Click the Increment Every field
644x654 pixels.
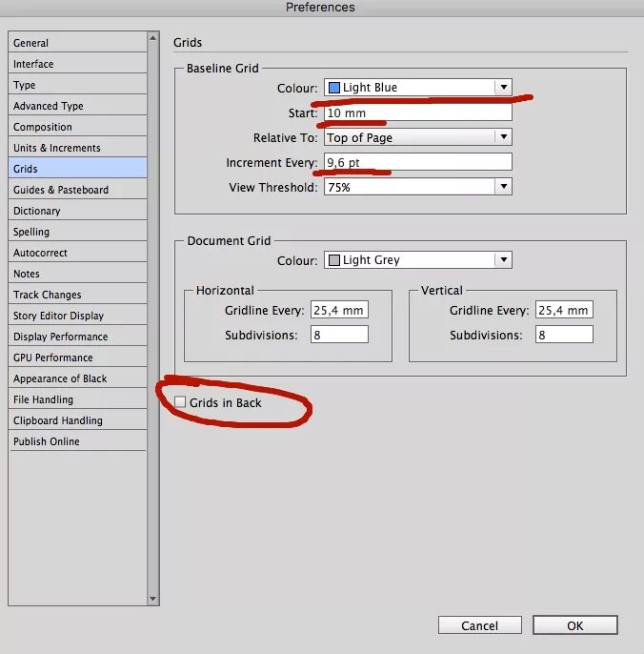[x=418, y=162]
